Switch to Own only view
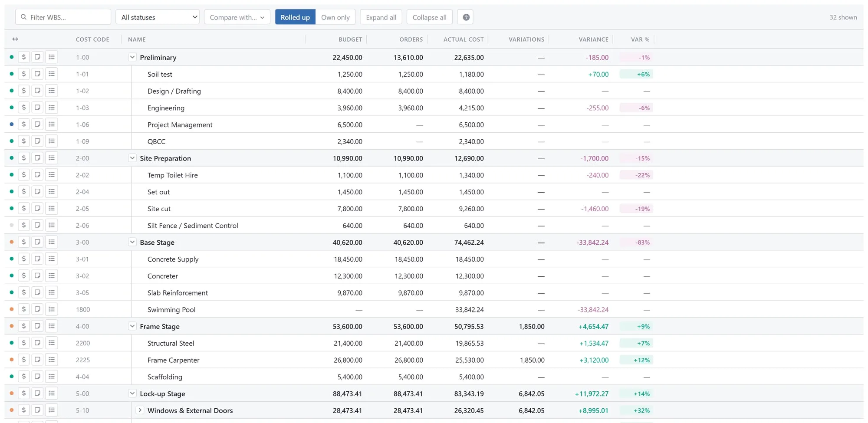This screenshot has width=868, height=423. point(335,17)
